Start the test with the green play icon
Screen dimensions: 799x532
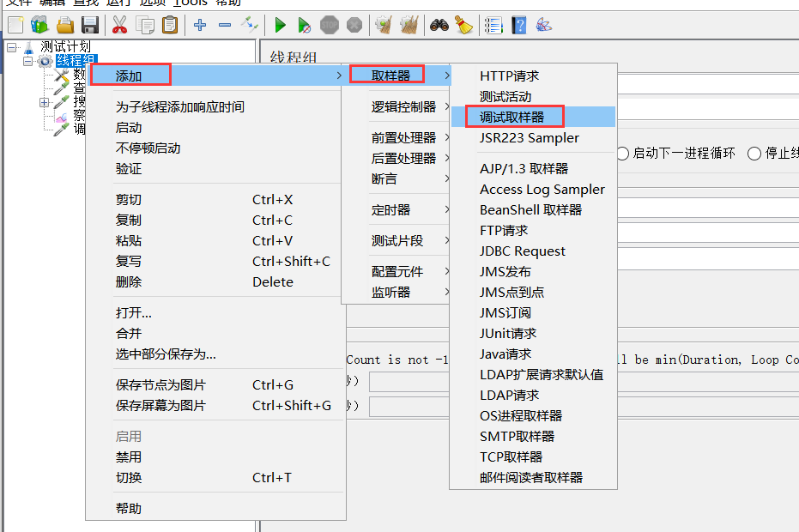point(280,25)
